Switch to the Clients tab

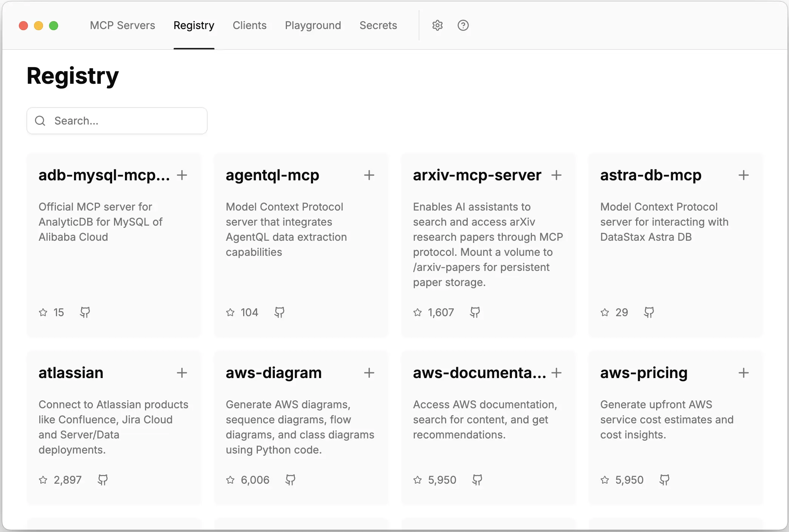coord(250,25)
